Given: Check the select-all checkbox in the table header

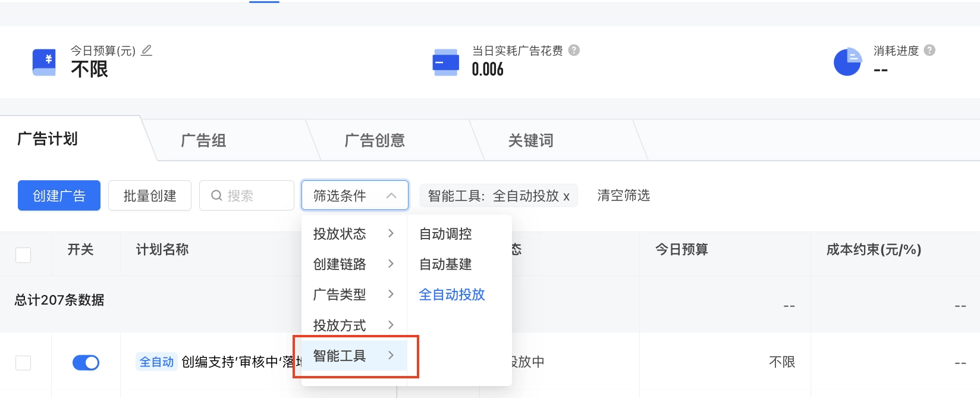Looking at the screenshot, I should [23, 254].
